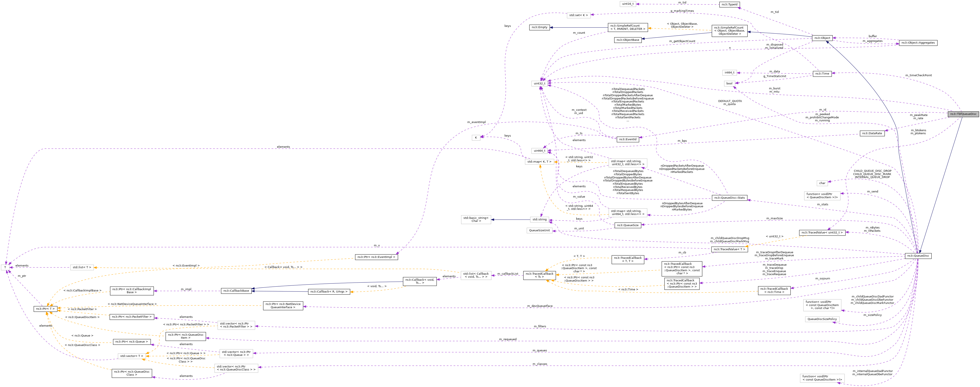
Task: Click std::map< std::string, uint64_t > node
Action: [628, 213]
